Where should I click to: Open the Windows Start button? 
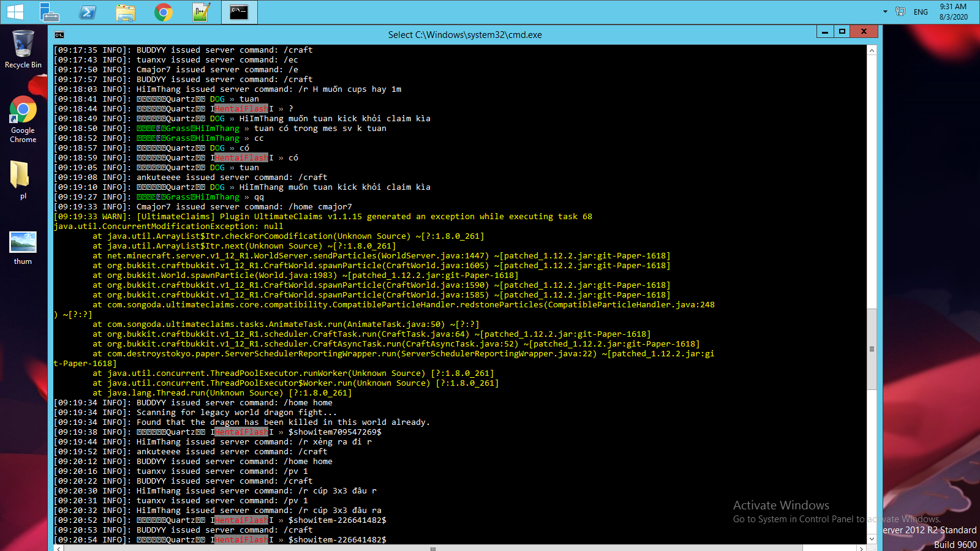coord(15,12)
